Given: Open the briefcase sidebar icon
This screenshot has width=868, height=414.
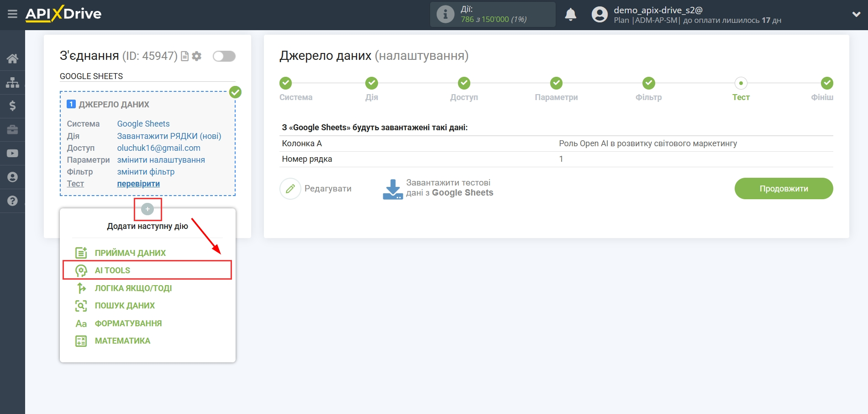Looking at the screenshot, I should tap(12, 130).
